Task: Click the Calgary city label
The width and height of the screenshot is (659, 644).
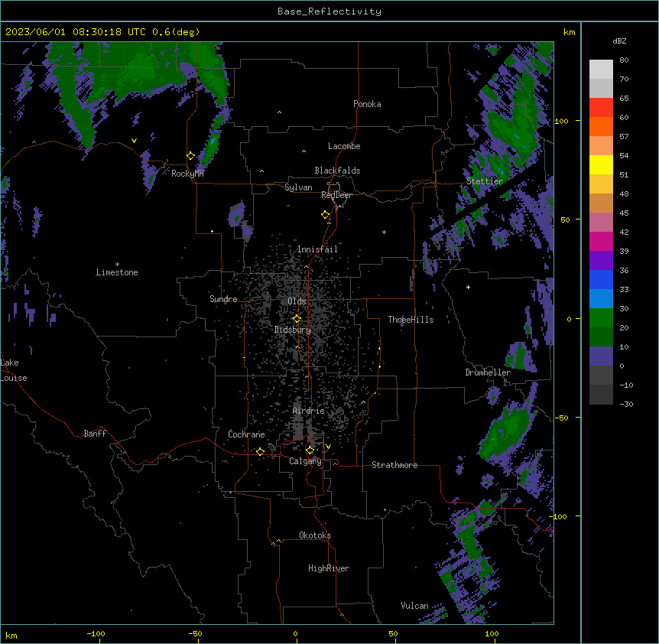Action: point(305,461)
